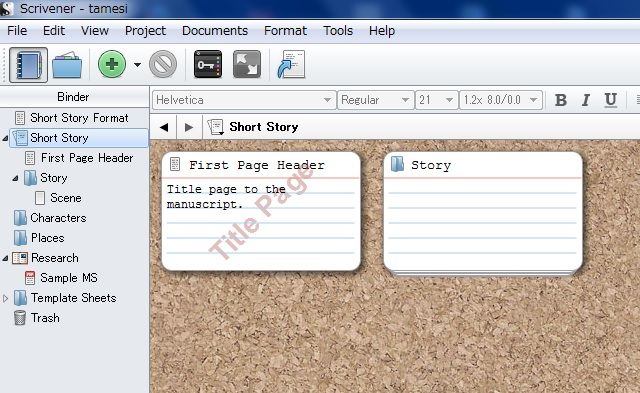Viewport: 640px width, 393px height.
Task: Open the Tools menu
Action: point(338,31)
